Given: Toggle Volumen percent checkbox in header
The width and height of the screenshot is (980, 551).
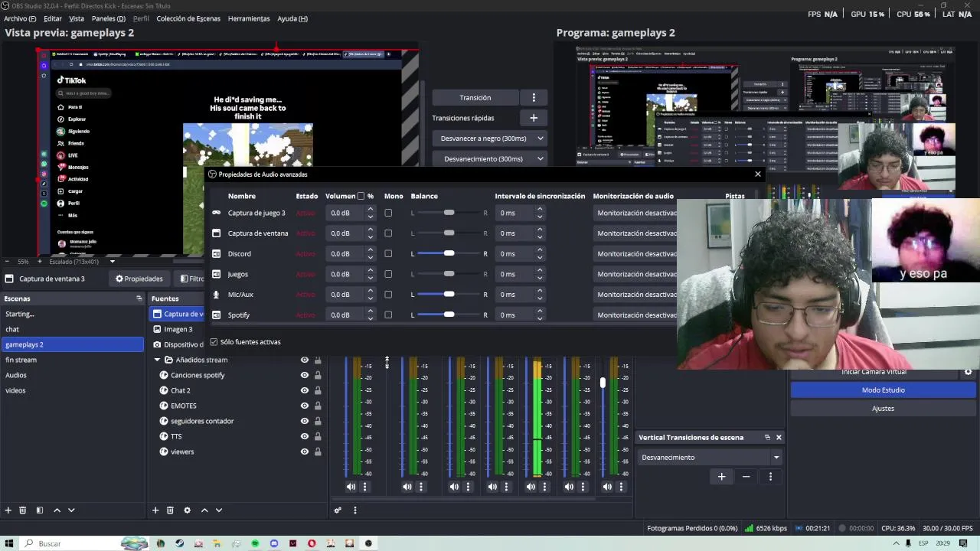Looking at the screenshot, I should [x=361, y=196].
